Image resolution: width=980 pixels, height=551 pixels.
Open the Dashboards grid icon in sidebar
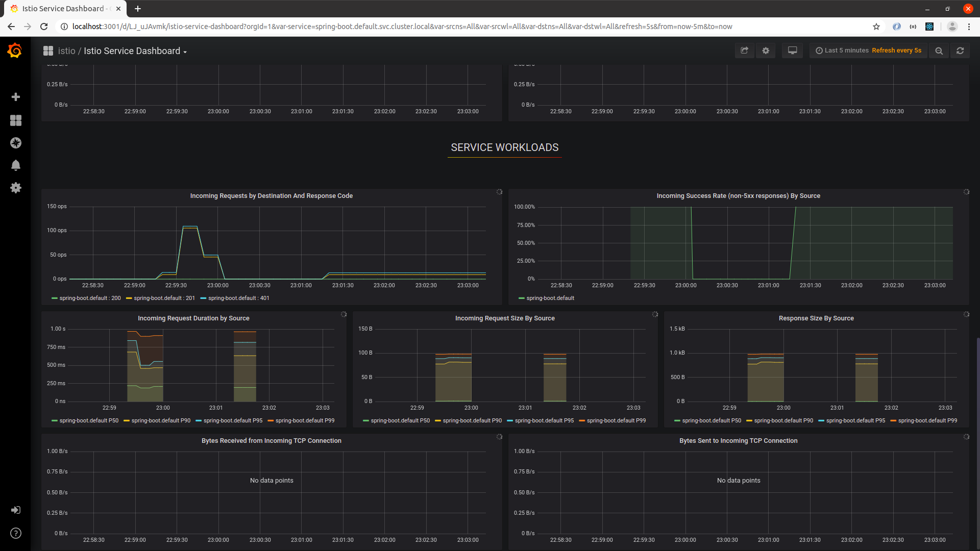coord(16,120)
